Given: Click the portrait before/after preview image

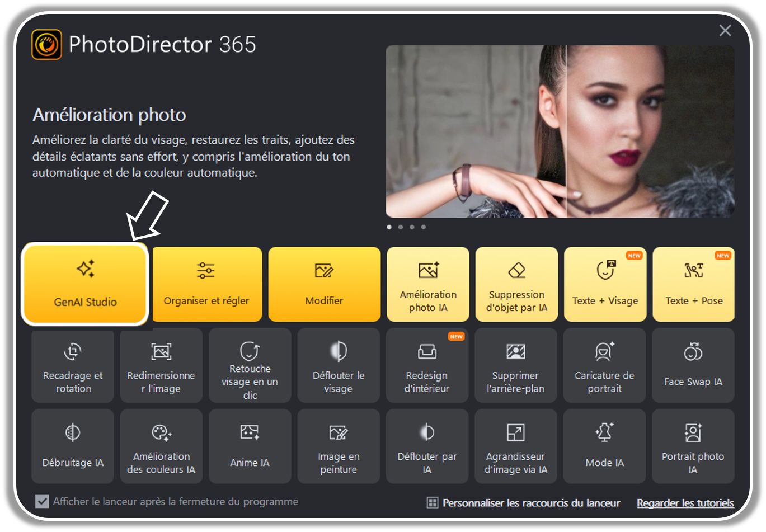Looking at the screenshot, I should tap(560, 131).
